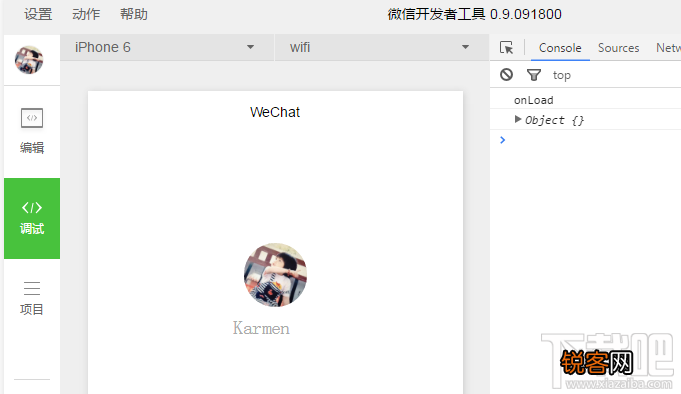Open the 设置 menu
The width and height of the screenshot is (681, 394).
coord(38,14)
